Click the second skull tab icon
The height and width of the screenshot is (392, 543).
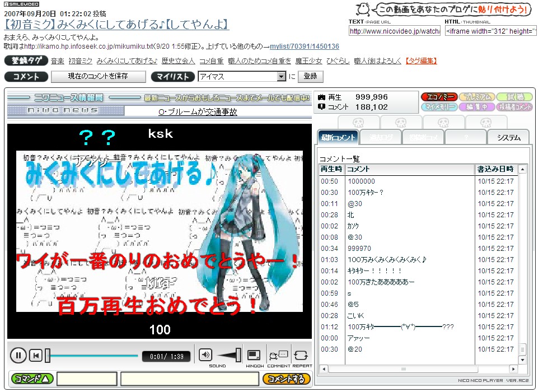pos(401,123)
